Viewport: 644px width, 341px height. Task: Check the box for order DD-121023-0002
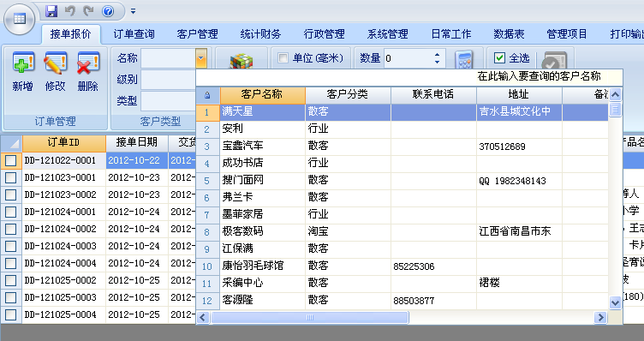click(x=10, y=195)
